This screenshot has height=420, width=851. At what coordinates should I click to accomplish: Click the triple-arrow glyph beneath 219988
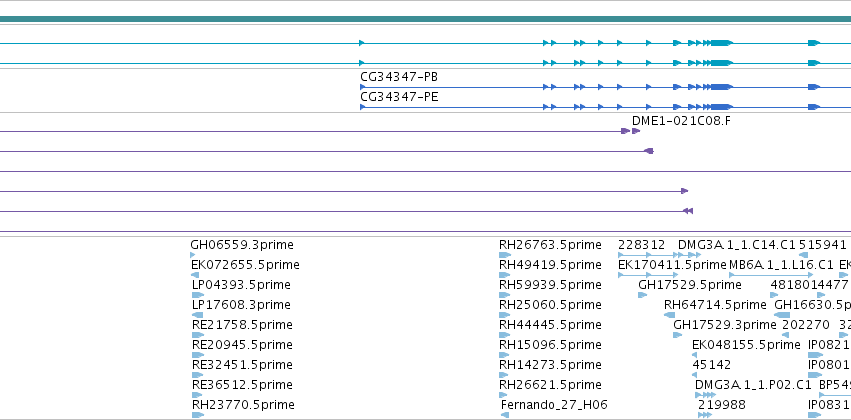click(704, 415)
